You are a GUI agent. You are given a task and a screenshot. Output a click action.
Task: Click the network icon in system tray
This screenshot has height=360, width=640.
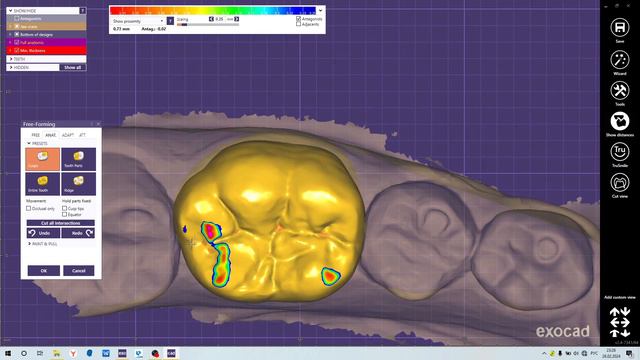pos(584,353)
